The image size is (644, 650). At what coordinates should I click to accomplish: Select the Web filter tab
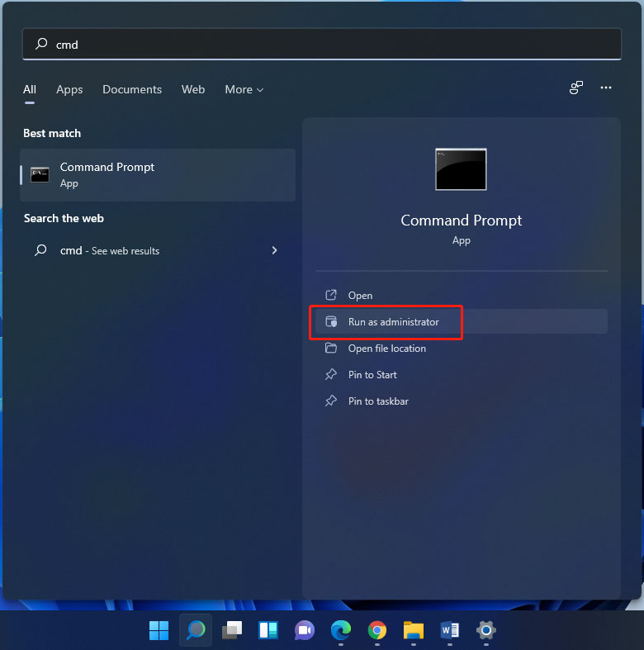coord(193,89)
